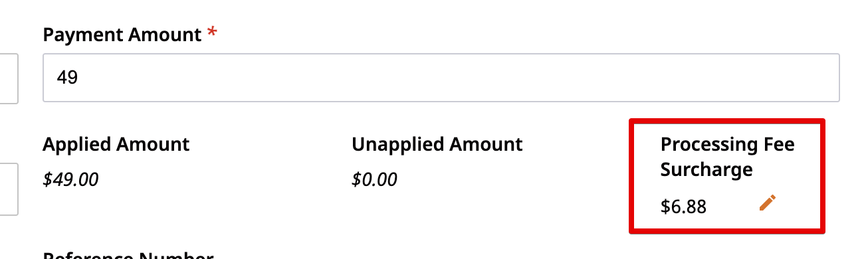868x259 pixels.
Task: Focus the cut-off field left of Payment Amount
Action: pyautogui.click(x=9, y=78)
